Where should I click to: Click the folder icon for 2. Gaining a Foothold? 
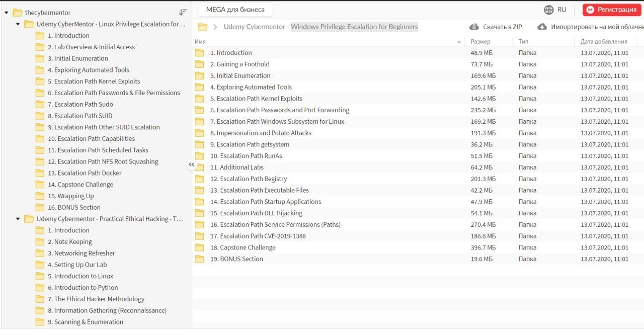[x=200, y=64]
